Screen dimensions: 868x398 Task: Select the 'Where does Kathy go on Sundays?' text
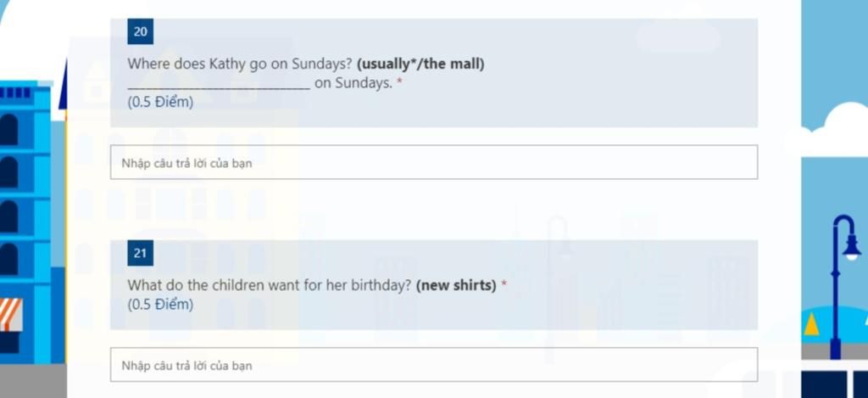pos(240,64)
